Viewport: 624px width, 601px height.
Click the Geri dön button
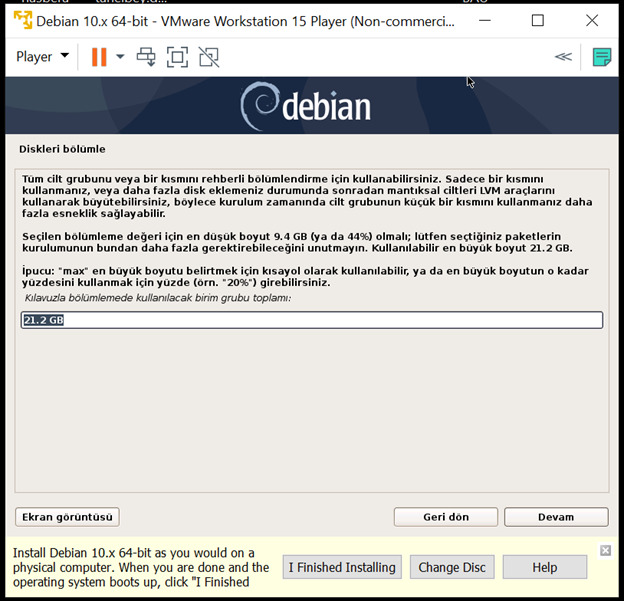[446, 517]
